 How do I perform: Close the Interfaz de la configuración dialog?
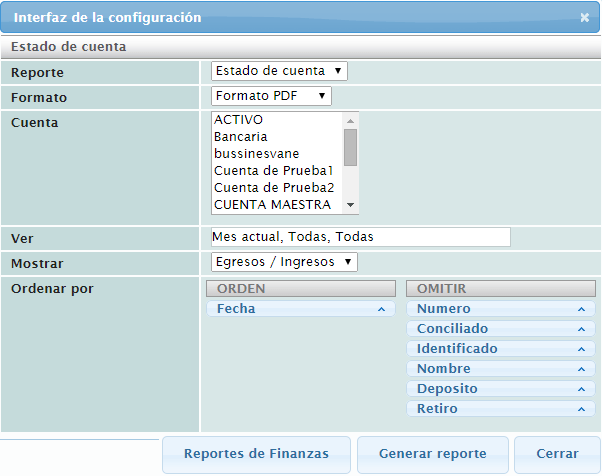(584, 18)
